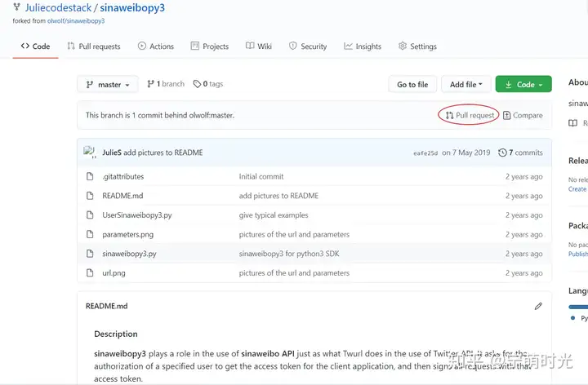Expand the master branch dropdown
The height and width of the screenshot is (385, 588).
pyautogui.click(x=107, y=84)
